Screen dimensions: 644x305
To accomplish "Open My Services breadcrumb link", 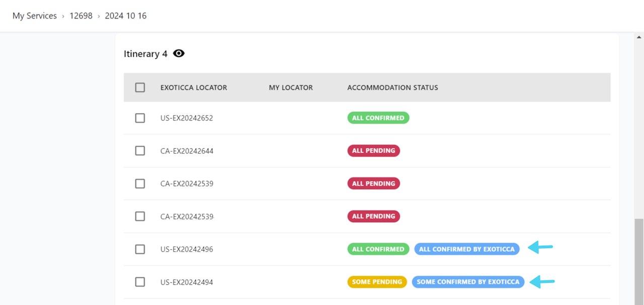I will pyautogui.click(x=35, y=16).
